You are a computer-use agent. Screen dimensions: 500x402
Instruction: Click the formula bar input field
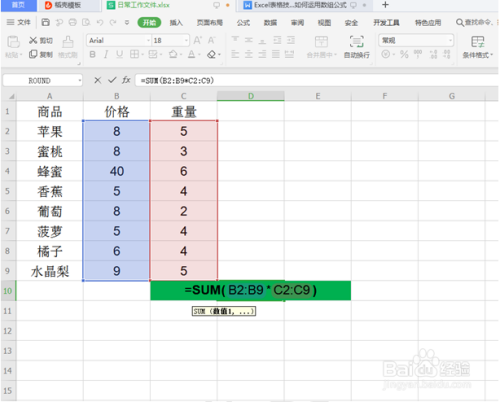(317, 80)
